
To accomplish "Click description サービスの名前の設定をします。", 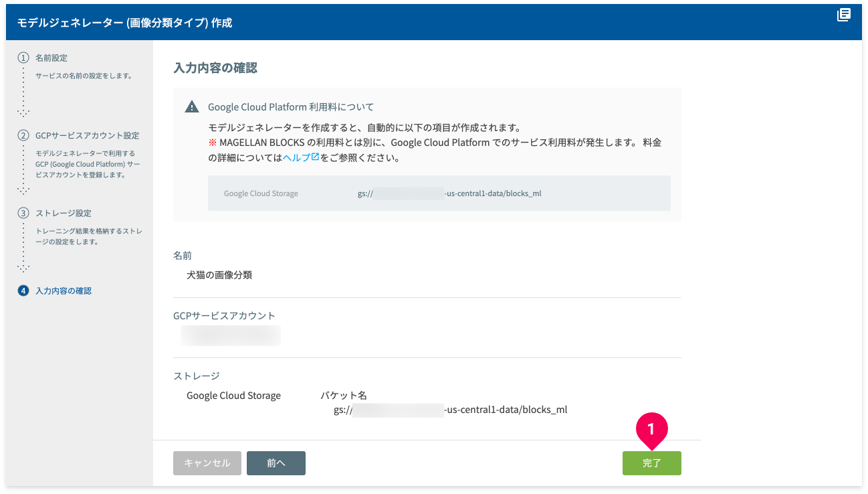I will coord(84,76).
